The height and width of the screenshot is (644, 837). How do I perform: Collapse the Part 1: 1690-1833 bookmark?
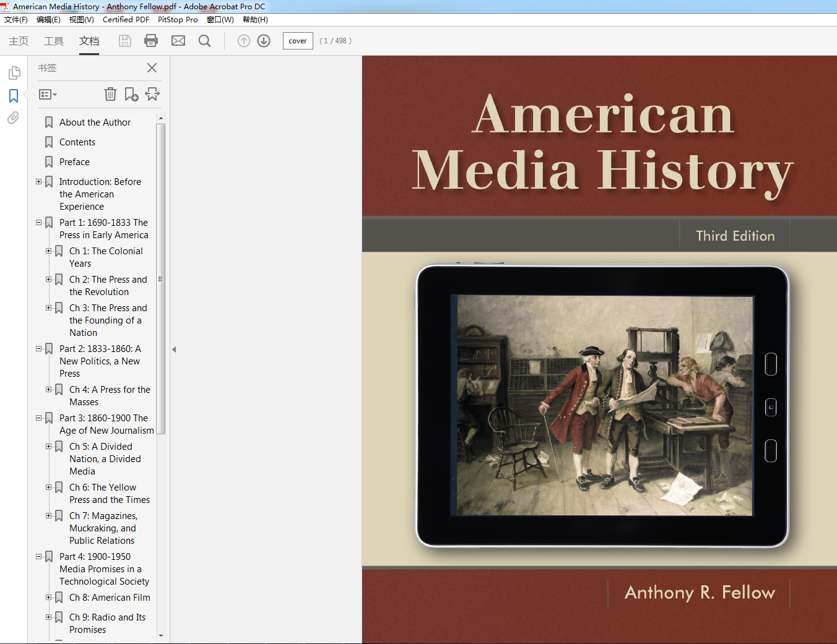coord(38,223)
